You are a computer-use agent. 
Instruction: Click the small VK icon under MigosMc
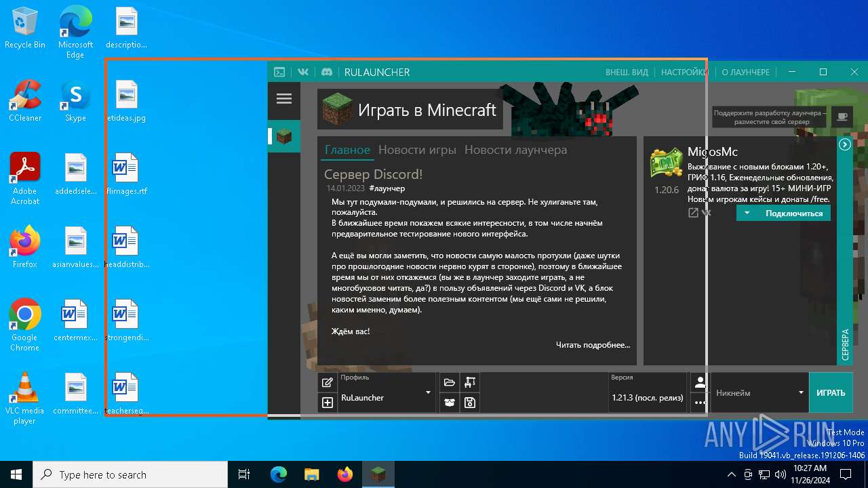707,213
